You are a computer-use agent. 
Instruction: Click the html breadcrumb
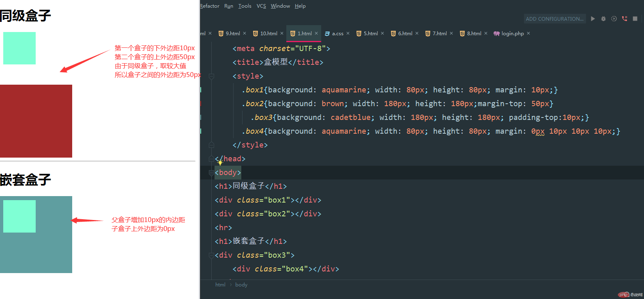(220, 285)
